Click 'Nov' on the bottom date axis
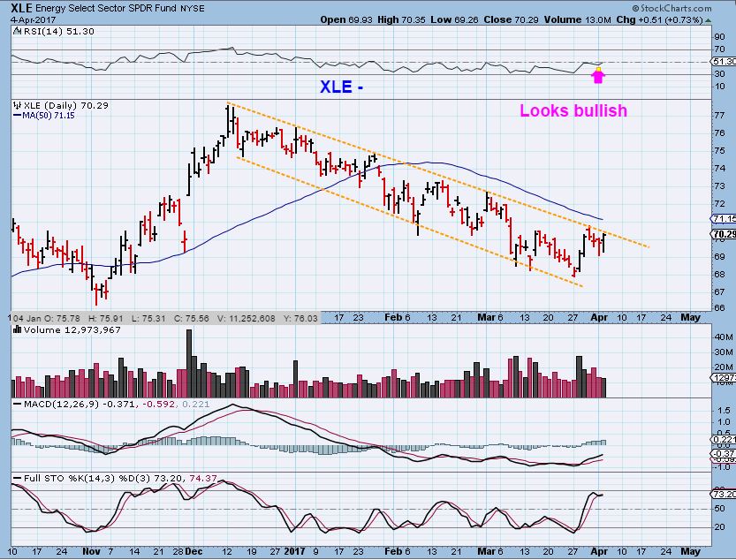 (91, 551)
